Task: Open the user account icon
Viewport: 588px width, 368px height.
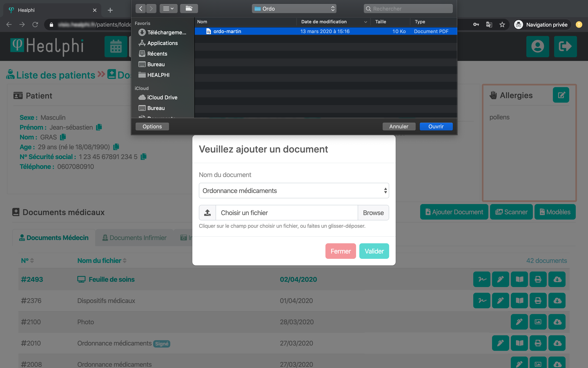Action: 537,46
